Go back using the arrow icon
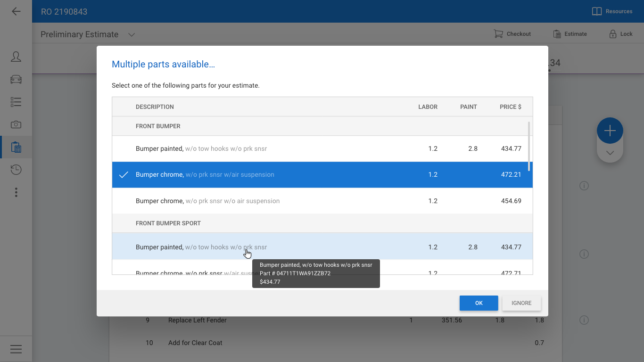The image size is (644, 362). (x=16, y=11)
